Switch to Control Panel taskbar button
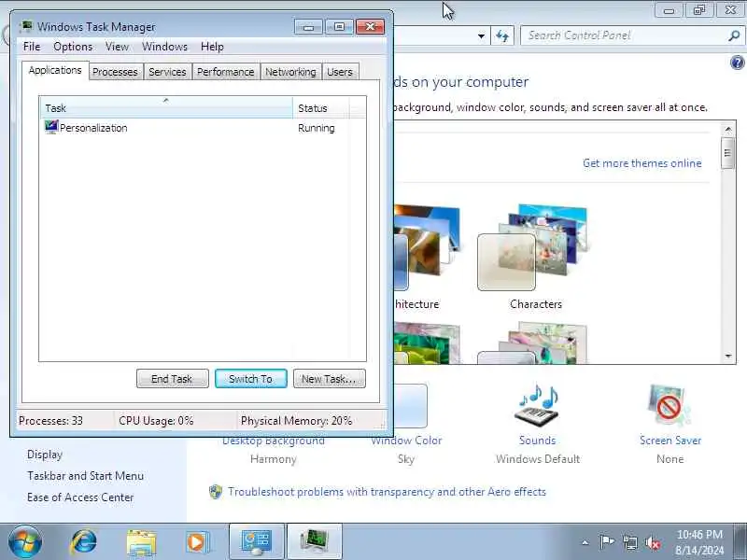This screenshot has width=747, height=560. pos(257,541)
